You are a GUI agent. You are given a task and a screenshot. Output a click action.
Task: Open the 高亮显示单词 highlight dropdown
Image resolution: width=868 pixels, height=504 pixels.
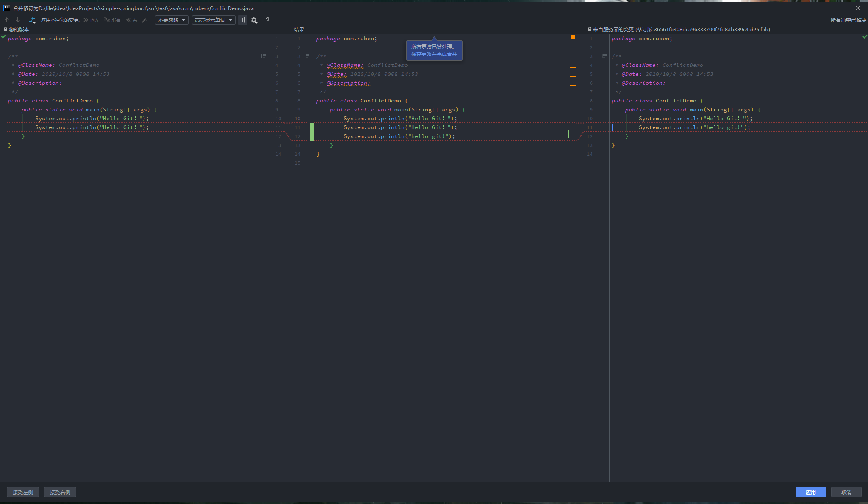click(214, 20)
